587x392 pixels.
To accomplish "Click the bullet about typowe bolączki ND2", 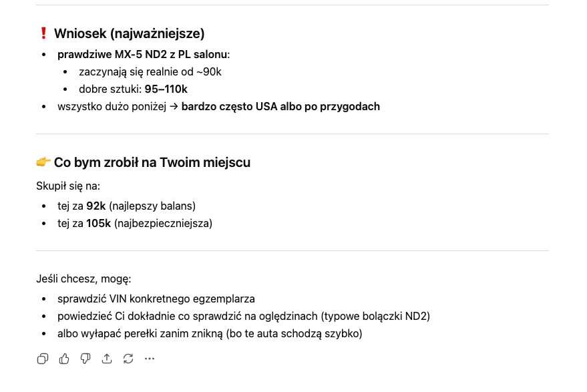I will click(x=244, y=316).
